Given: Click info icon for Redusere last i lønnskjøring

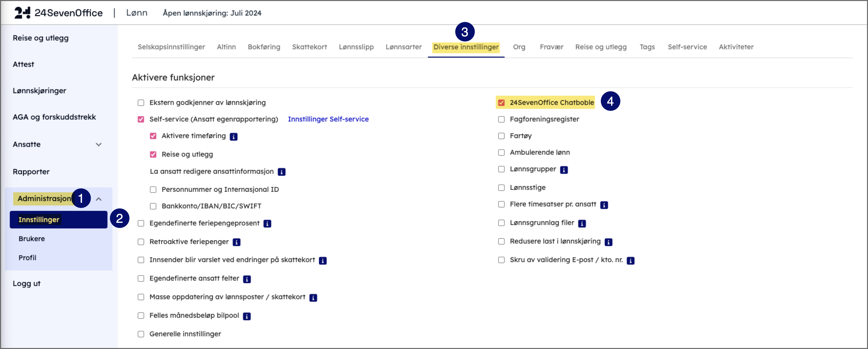Looking at the screenshot, I should click(608, 242).
